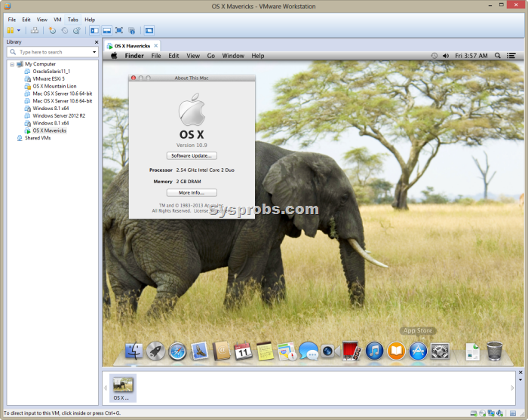The width and height of the screenshot is (528, 420).
Task: Open the VM menu
Action: (57, 20)
